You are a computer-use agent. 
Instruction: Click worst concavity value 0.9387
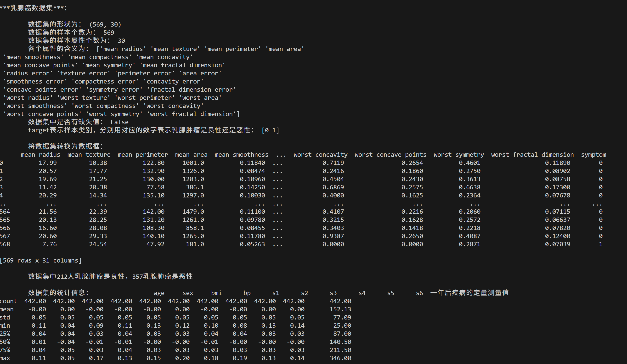333,236
